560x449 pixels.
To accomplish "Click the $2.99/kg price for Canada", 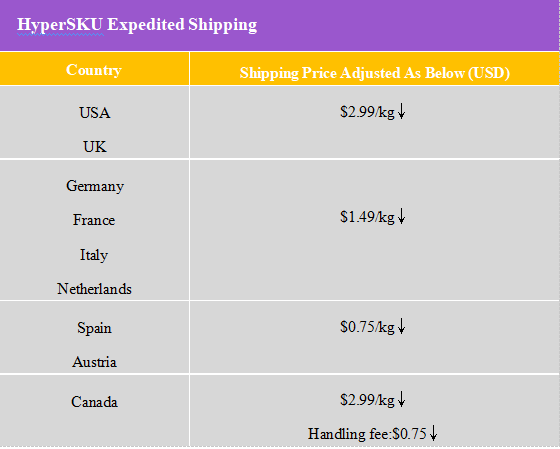I will [x=368, y=400].
